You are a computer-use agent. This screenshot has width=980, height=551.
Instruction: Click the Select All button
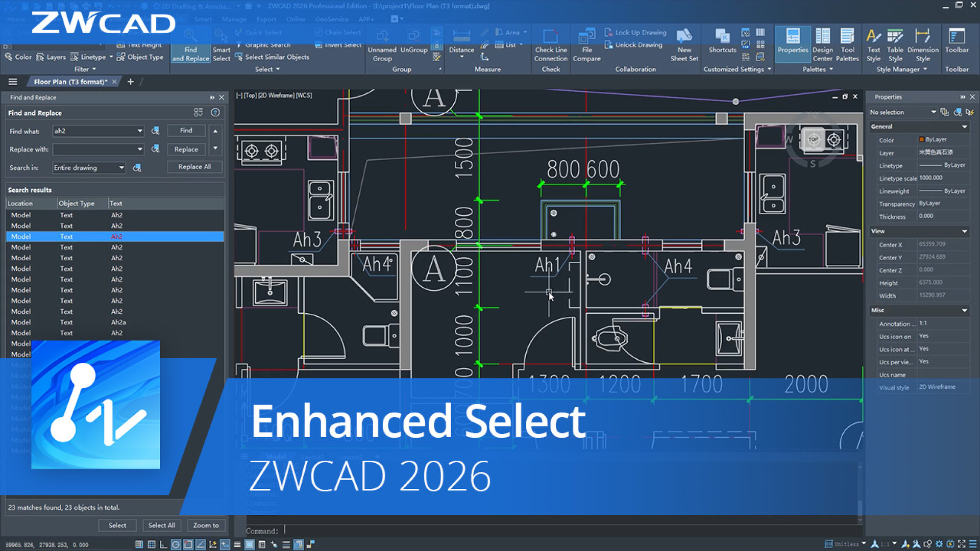pos(162,525)
